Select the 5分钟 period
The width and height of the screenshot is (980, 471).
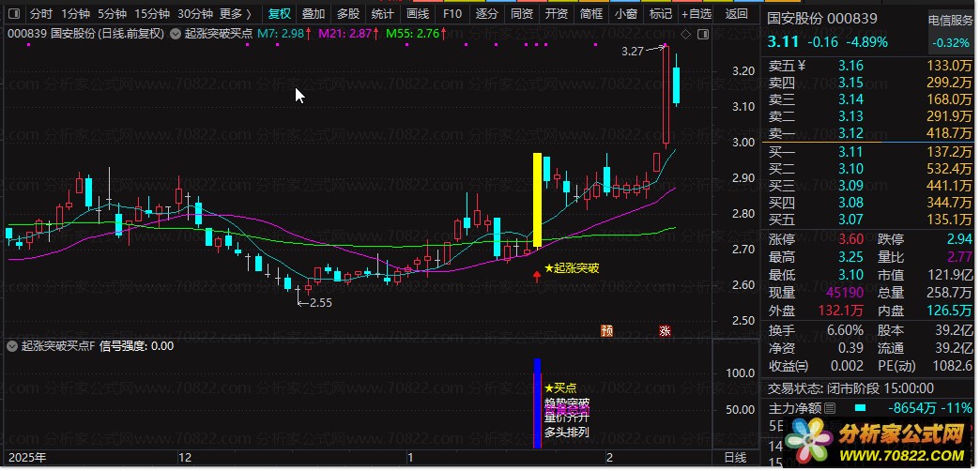pyautogui.click(x=112, y=13)
